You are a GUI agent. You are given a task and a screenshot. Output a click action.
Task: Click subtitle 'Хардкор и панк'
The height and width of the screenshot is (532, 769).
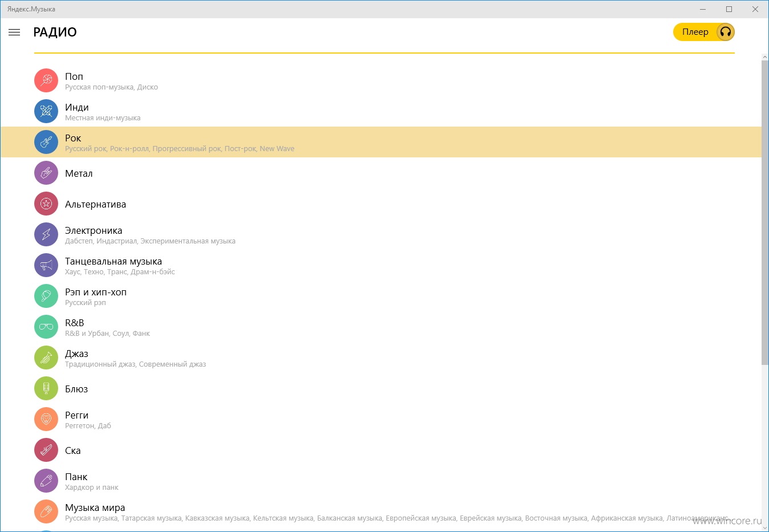click(x=92, y=488)
